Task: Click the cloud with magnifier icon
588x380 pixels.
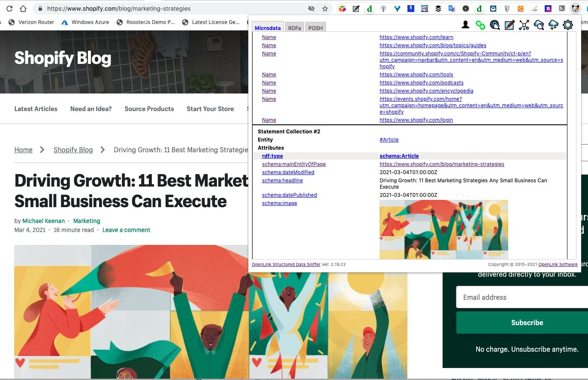Action: tap(539, 25)
